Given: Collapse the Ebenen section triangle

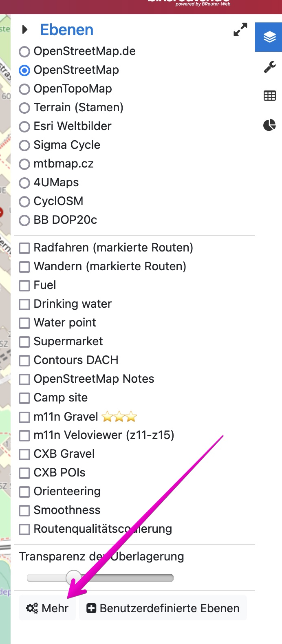Looking at the screenshot, I should tap(25, 30).
